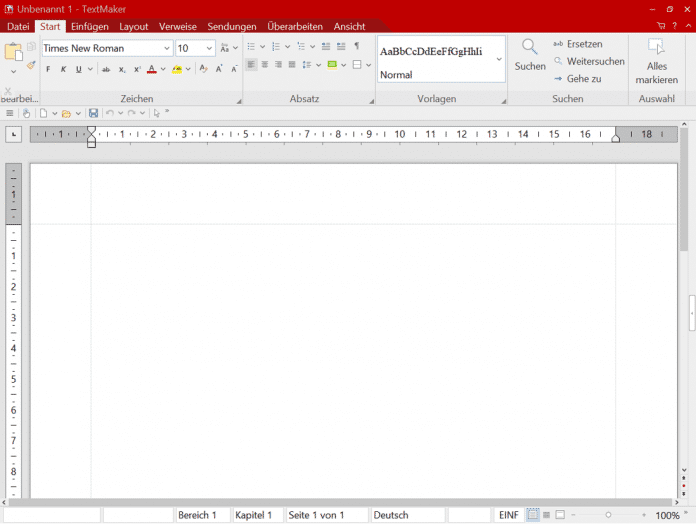The width and height of the screenshot is (696, 524).
Task: Click the zoom slider in status bar
Action: point(608,515)
